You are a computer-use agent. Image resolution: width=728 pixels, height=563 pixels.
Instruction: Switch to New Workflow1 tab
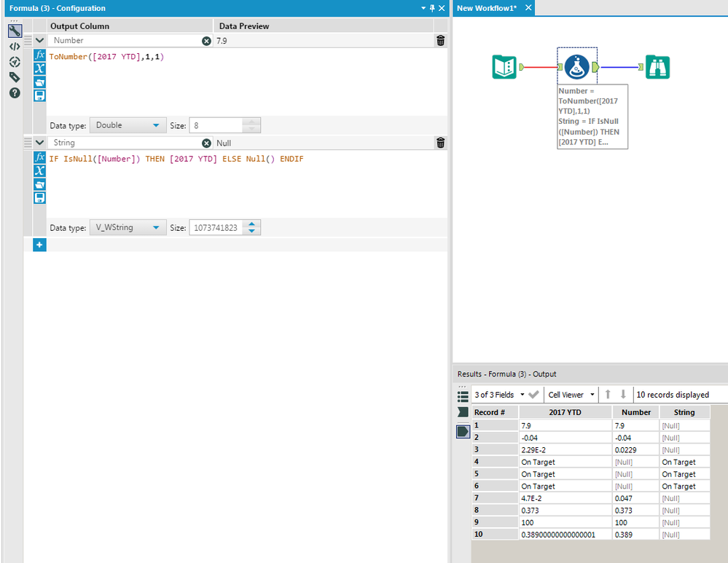point(487,8)
